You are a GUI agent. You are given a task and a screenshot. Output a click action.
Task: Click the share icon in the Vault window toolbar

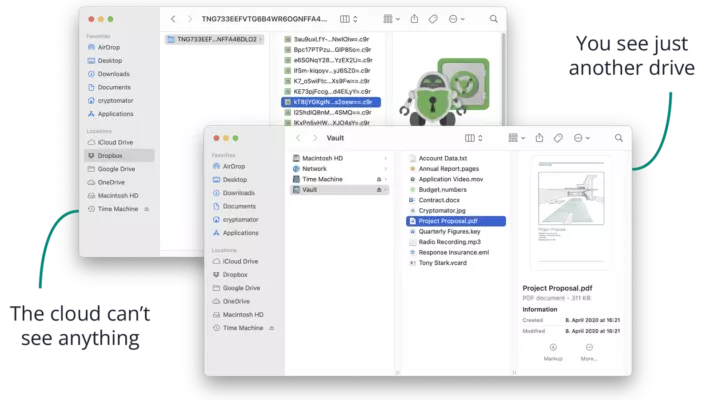539,137
